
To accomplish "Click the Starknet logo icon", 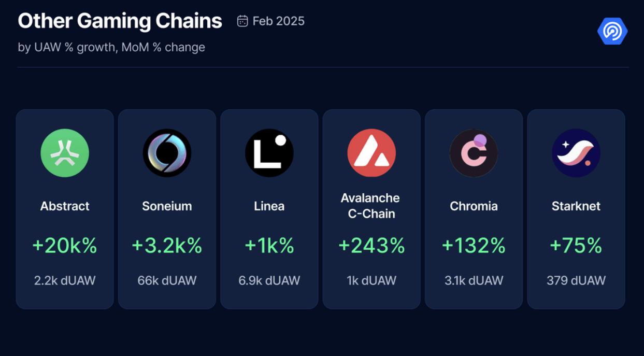I will [x=576, y=153].
